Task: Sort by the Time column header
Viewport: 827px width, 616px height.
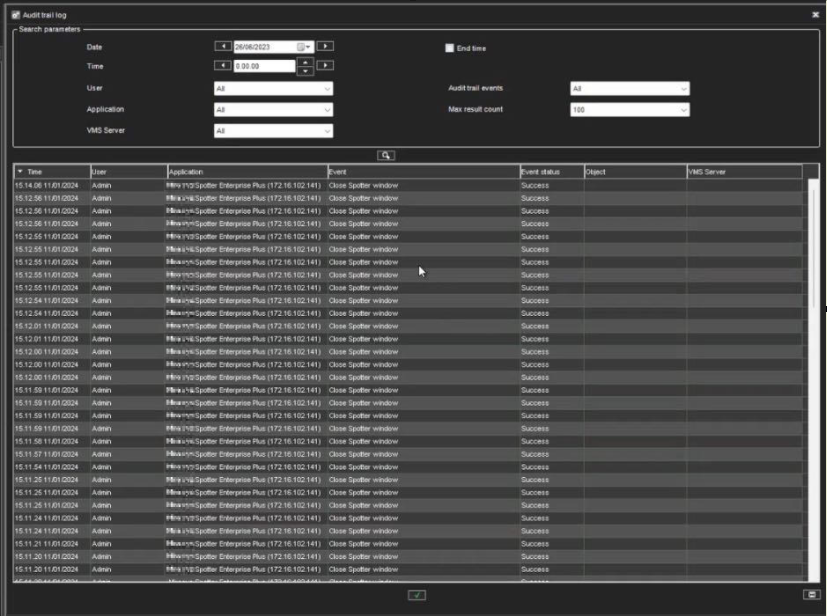Action: (52, 171)
